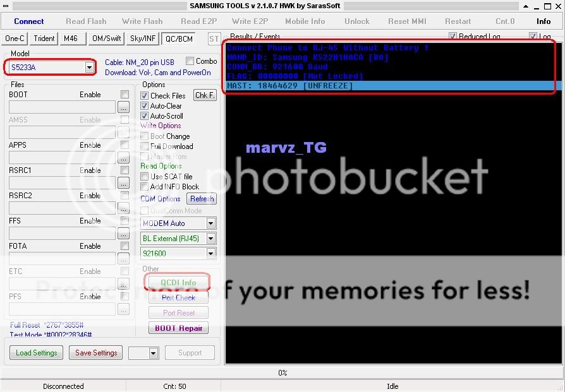Viewport: 565px width, 392px height.
Task: Enable the Full Download option
Action: [144, 146]
